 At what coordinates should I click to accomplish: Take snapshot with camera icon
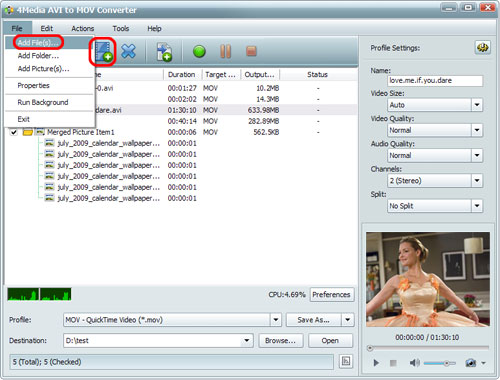coord(470,363)
